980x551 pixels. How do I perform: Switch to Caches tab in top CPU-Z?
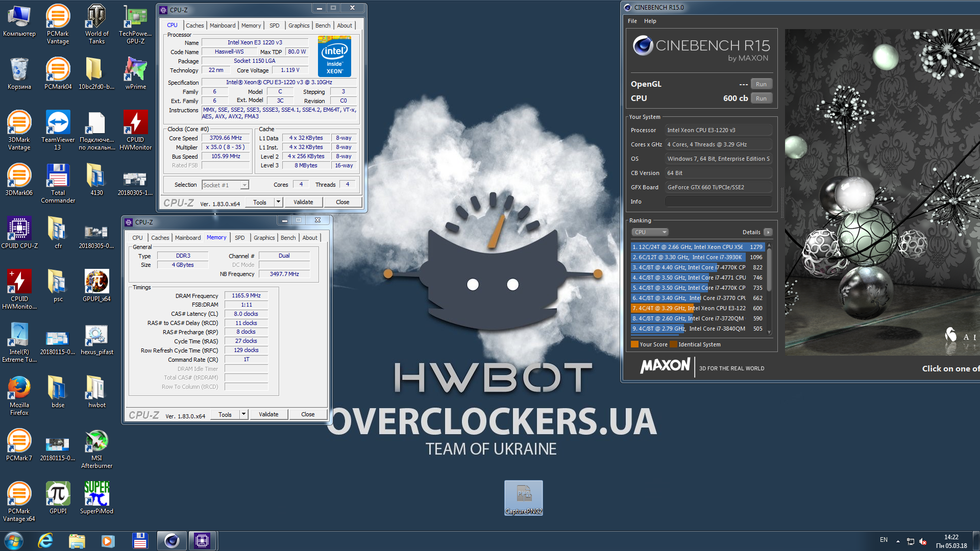pyautogui.click(x=194, y=26)
